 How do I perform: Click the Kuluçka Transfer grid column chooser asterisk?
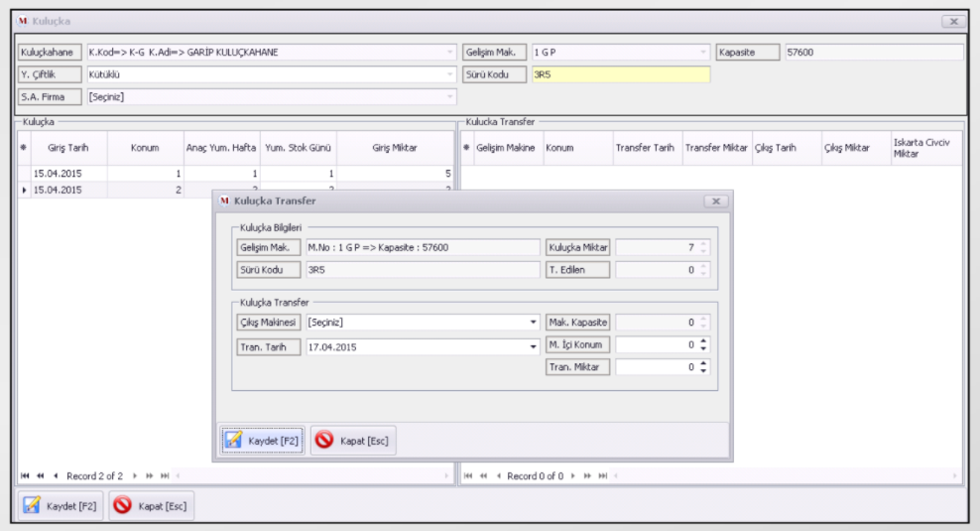pos(467,148)
